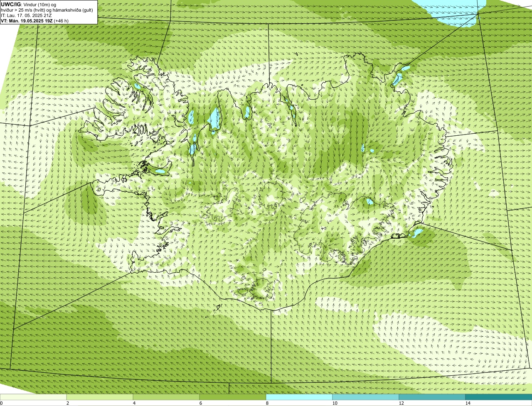Click the light green 2–4 legend swatch
The height and width of the screenshot is (406, 532).
[100, 397]
